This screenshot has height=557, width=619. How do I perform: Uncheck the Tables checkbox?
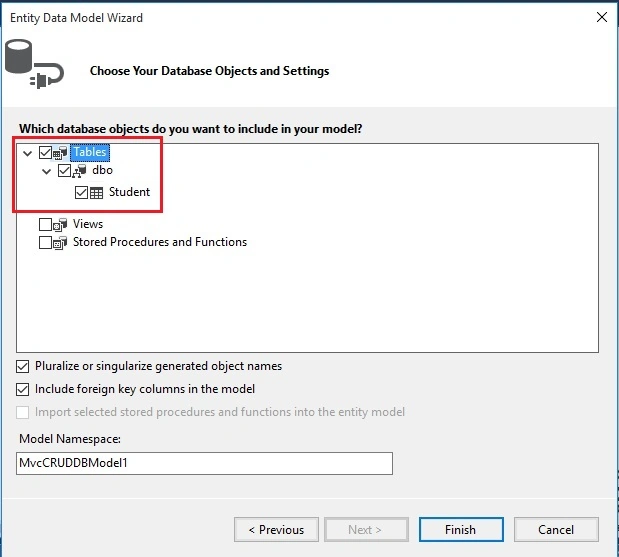click(45, 152)
